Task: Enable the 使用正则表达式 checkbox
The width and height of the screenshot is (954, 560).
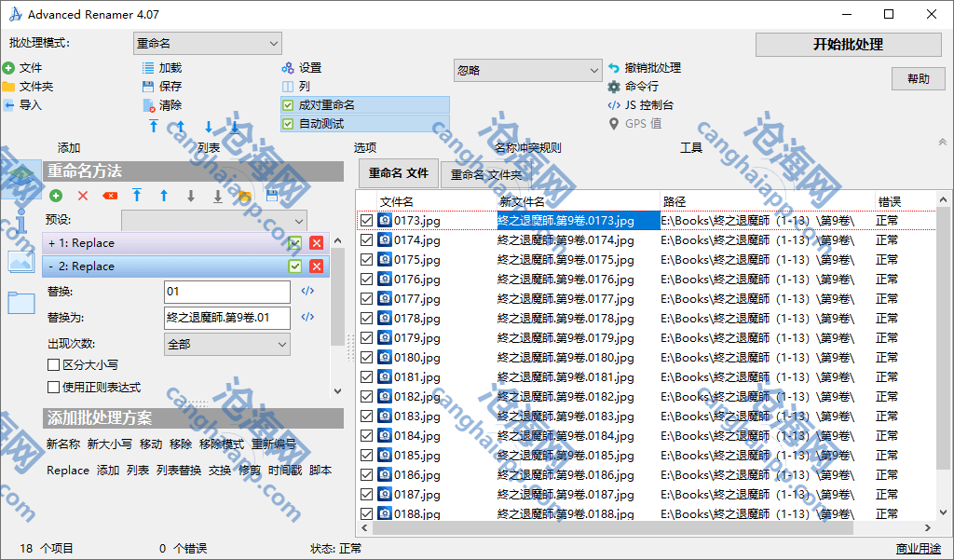Action: click(x=53, y=387)
